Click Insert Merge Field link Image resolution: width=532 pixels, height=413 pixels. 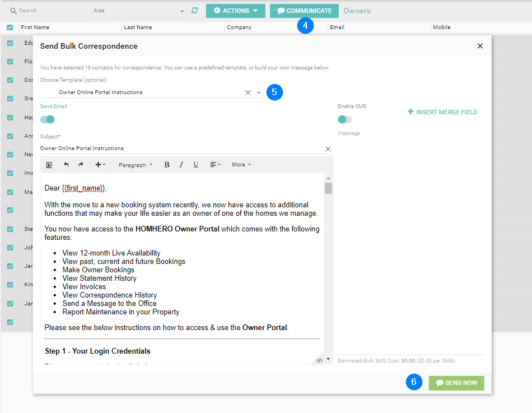[442, 112]
